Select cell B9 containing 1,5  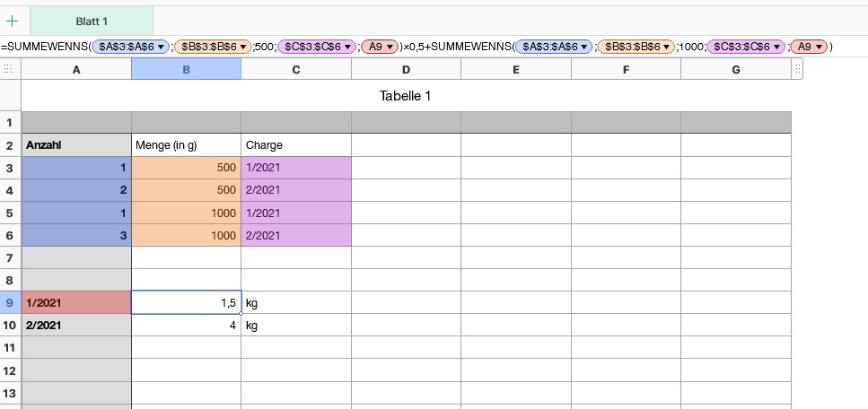[186, 303]
